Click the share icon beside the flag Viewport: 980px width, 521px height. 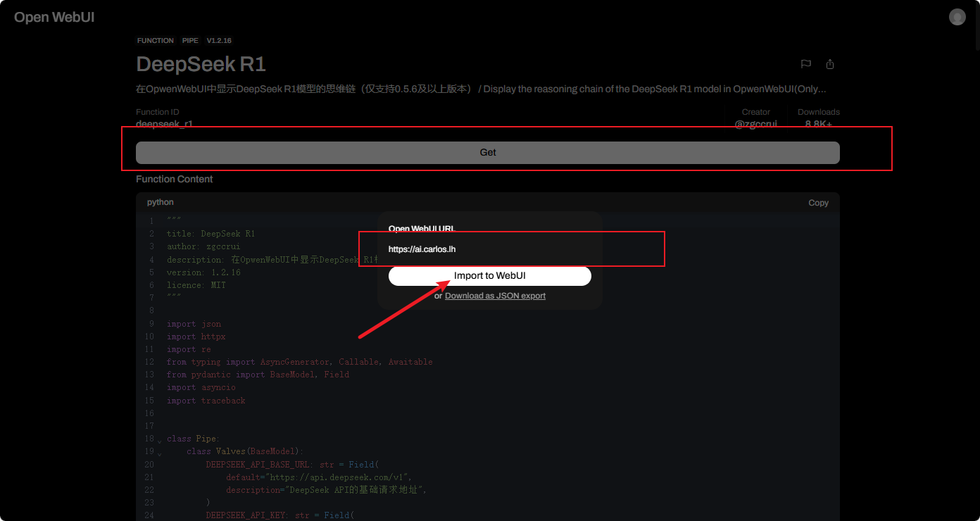point(830,64)
